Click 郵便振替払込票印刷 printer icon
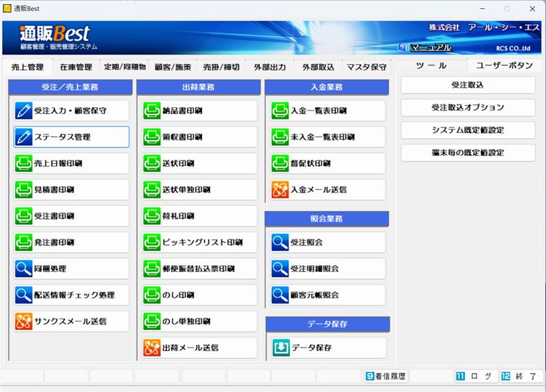 [x=152, y=269]
